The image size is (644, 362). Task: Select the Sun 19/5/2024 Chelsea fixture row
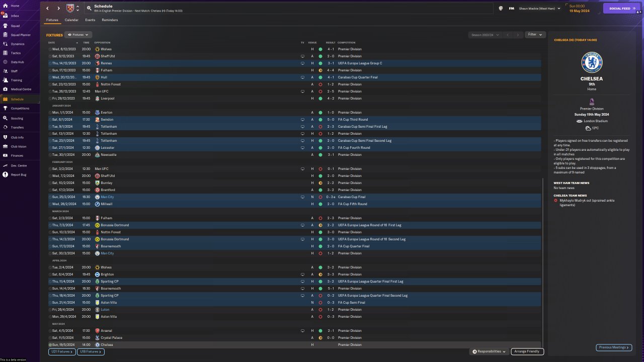click(295, 345)
